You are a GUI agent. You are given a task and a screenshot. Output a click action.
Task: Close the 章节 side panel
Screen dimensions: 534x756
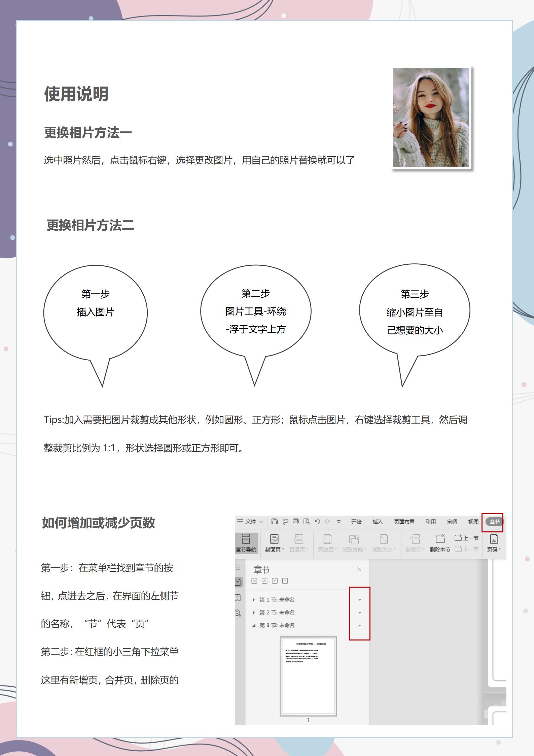click(359, 569)
